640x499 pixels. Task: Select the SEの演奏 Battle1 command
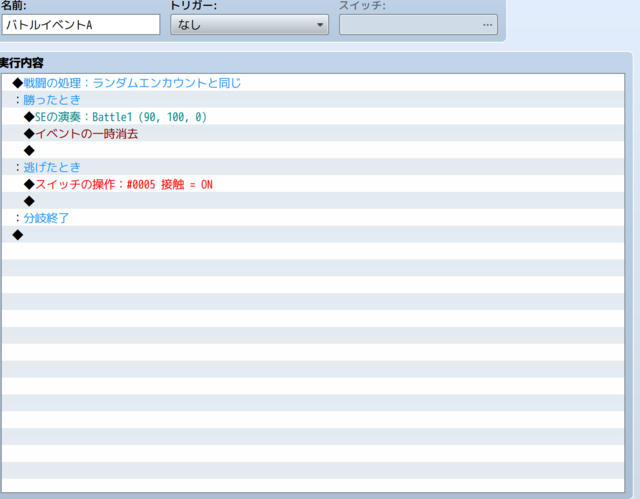pos(313,117)
